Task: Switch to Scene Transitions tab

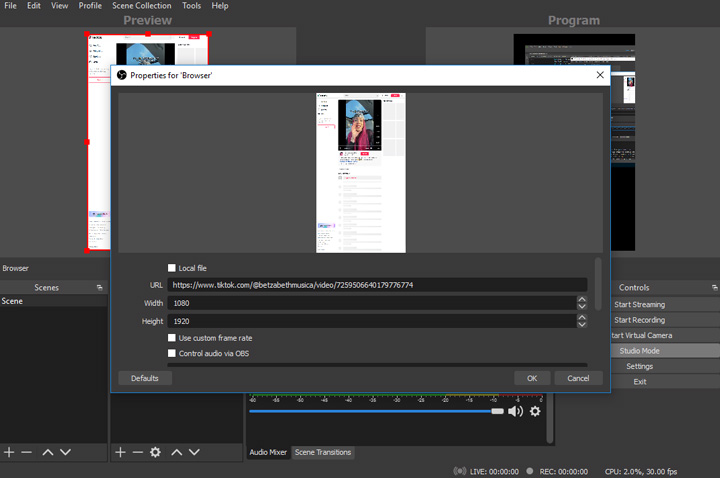Action: (322, 452)
